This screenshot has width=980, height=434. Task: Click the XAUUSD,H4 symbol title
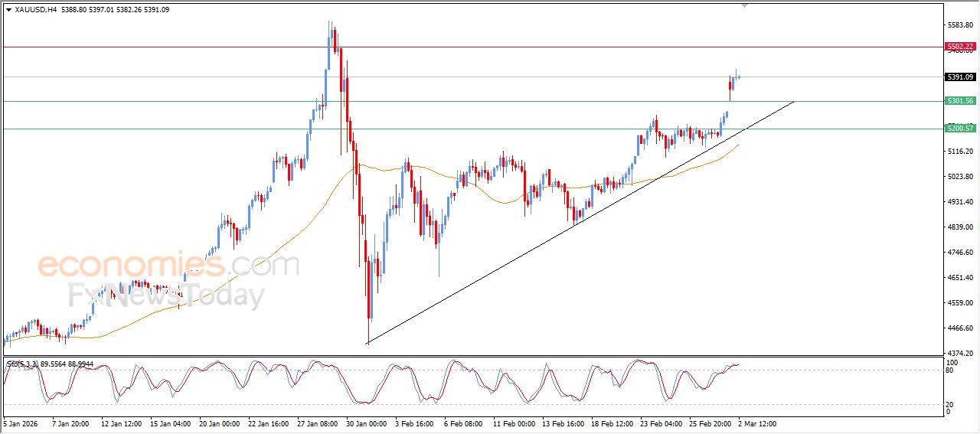click(35, 9)
